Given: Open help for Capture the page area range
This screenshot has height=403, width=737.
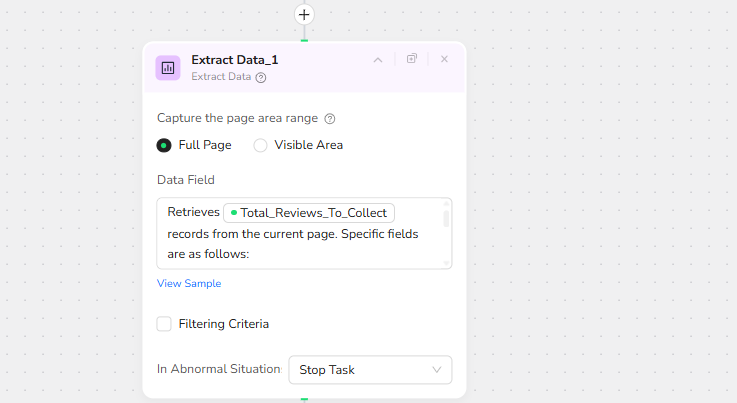Looking at the screenshot, I should click(330, 118).
